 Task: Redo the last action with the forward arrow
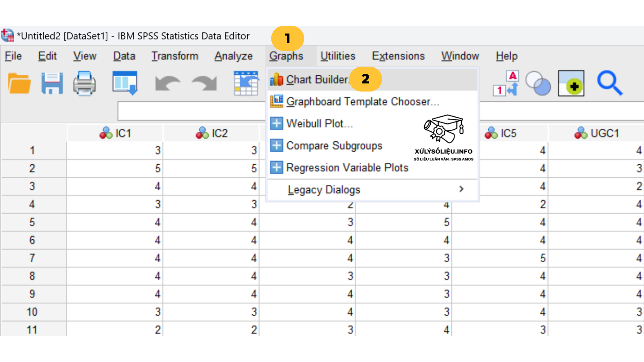point(205,82)
